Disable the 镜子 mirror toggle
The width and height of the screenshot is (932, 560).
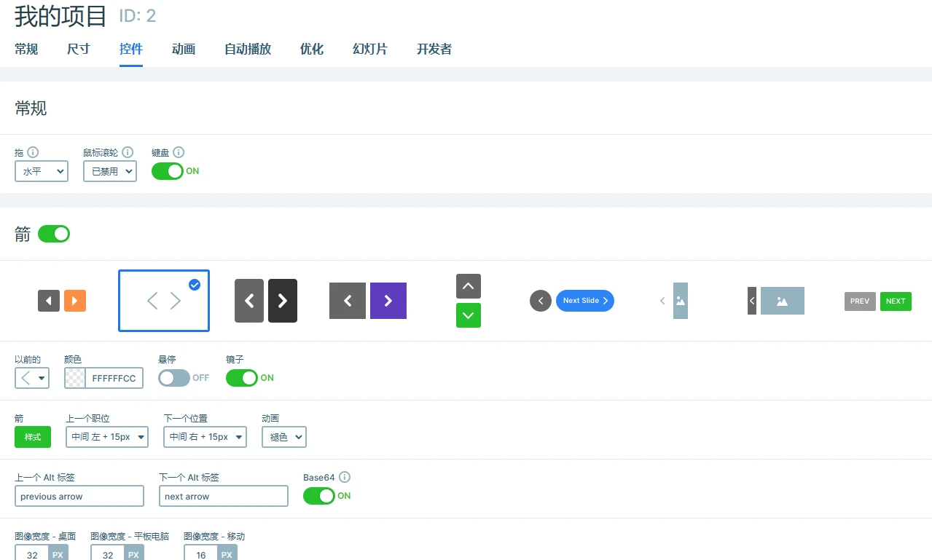coord(241,378)
